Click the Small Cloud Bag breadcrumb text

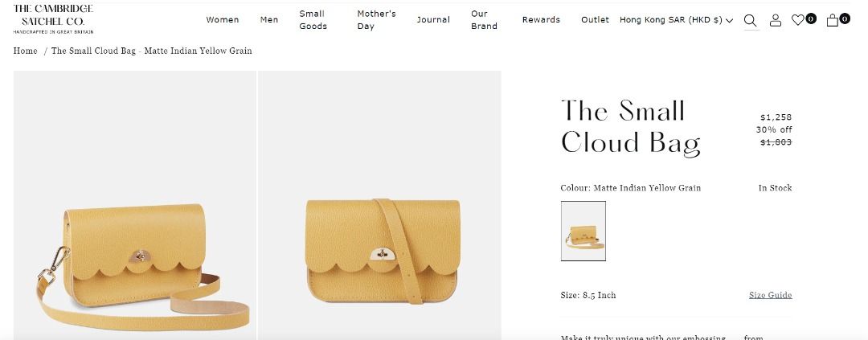(152, 51)
